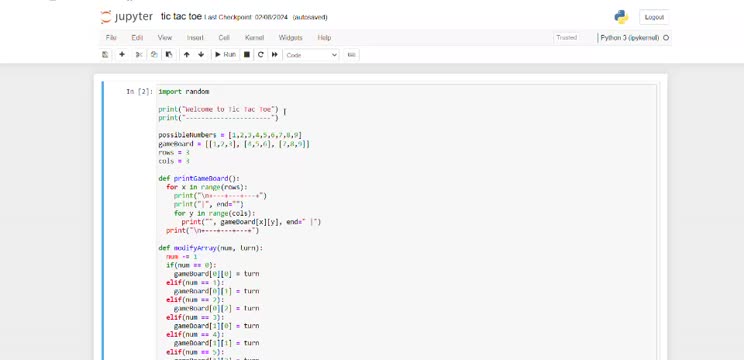Click the 'import random' code line

(184, 92)
